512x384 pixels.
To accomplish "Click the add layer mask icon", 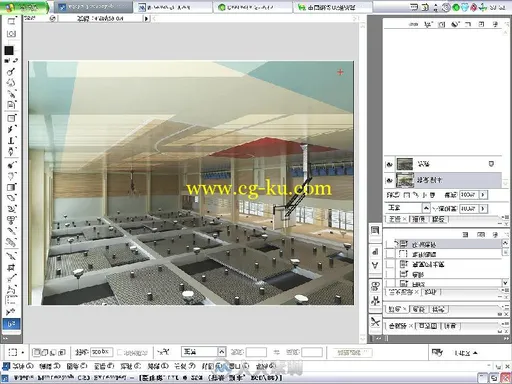I will click(x=442, y=24).
